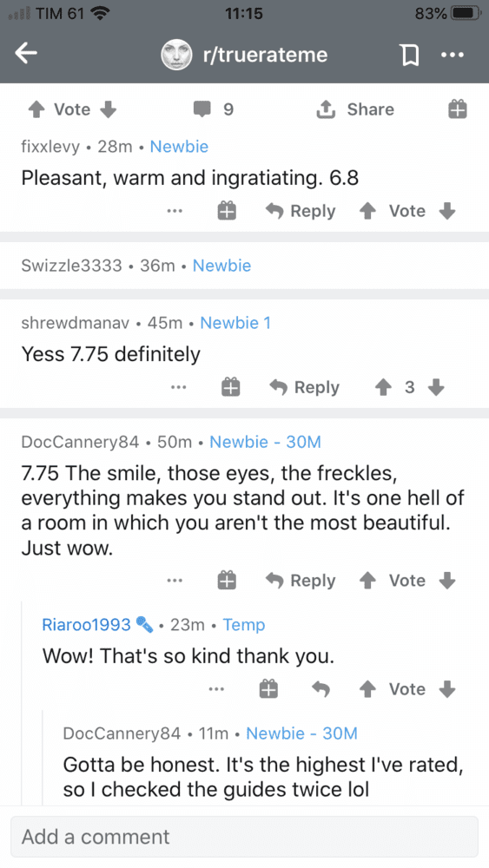Downvote the post beside Vote label

click(108, 109)
